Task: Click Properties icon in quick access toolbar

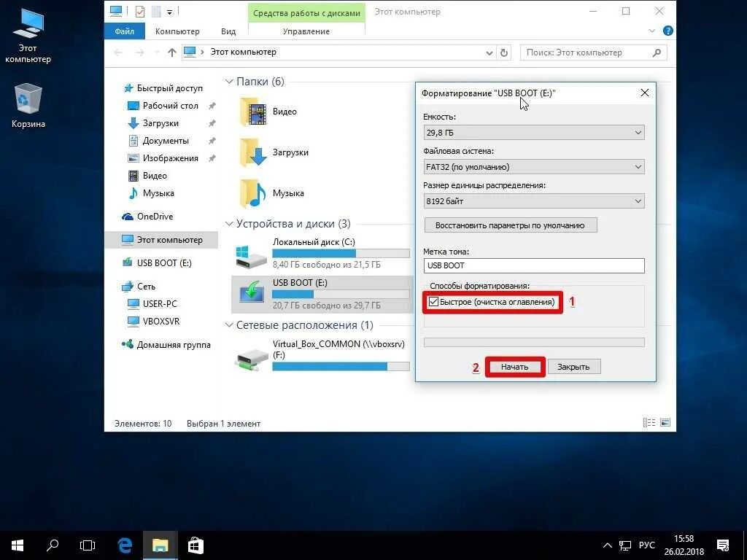Action: 139,11
